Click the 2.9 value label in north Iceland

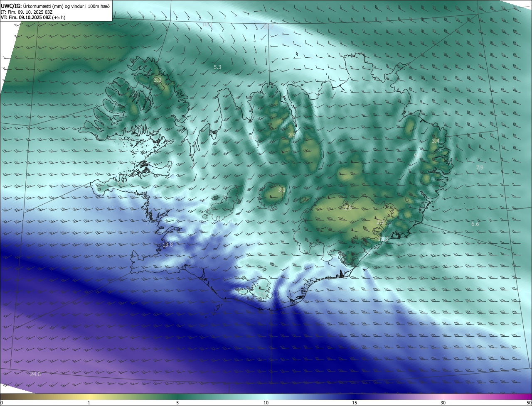(x=292, y=135)
